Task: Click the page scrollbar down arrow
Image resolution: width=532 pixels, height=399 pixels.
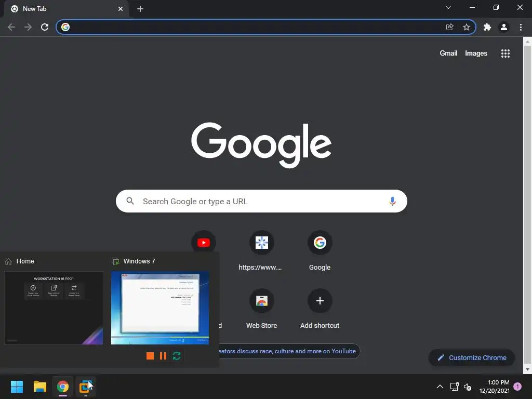Action: [527, 369]
